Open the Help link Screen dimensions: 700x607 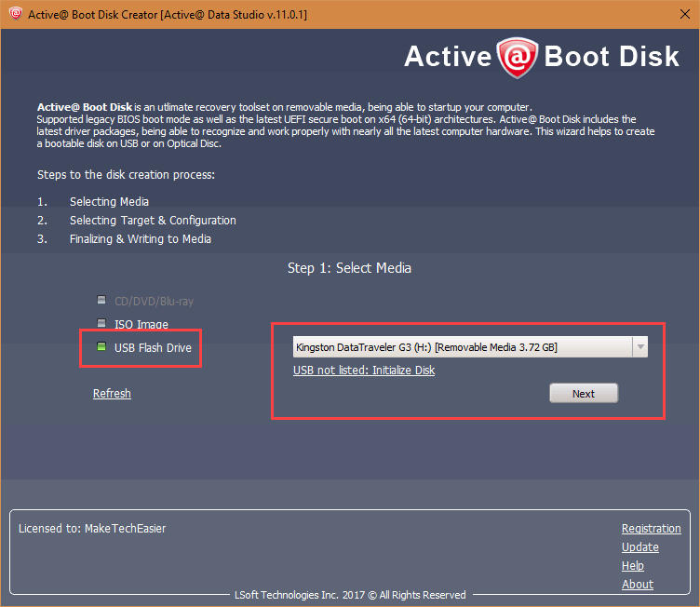[x=633, y=566]
